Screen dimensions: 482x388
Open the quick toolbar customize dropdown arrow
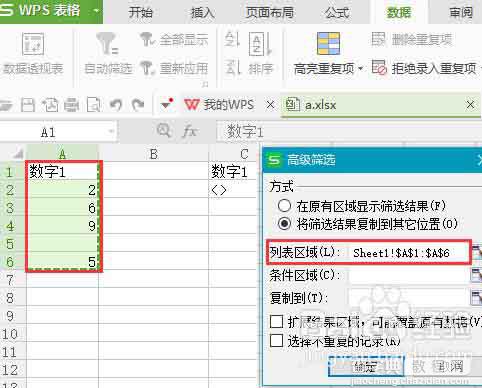(x=166, y=105)
